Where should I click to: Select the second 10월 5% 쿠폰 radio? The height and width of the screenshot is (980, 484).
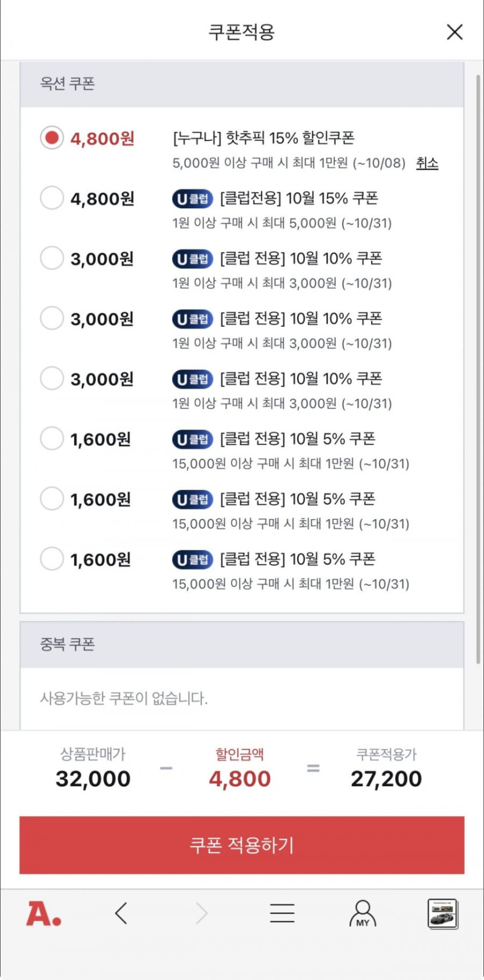(x=52, y=498)
